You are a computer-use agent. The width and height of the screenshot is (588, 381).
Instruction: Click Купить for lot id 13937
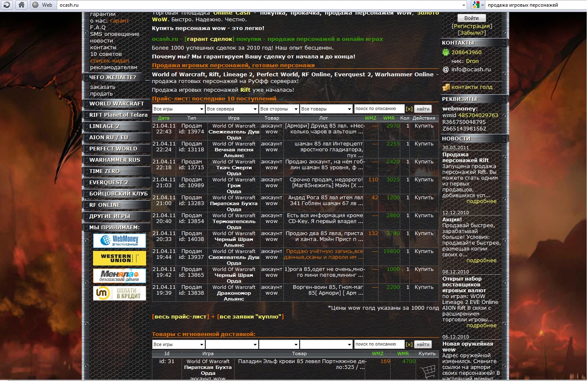424,251
